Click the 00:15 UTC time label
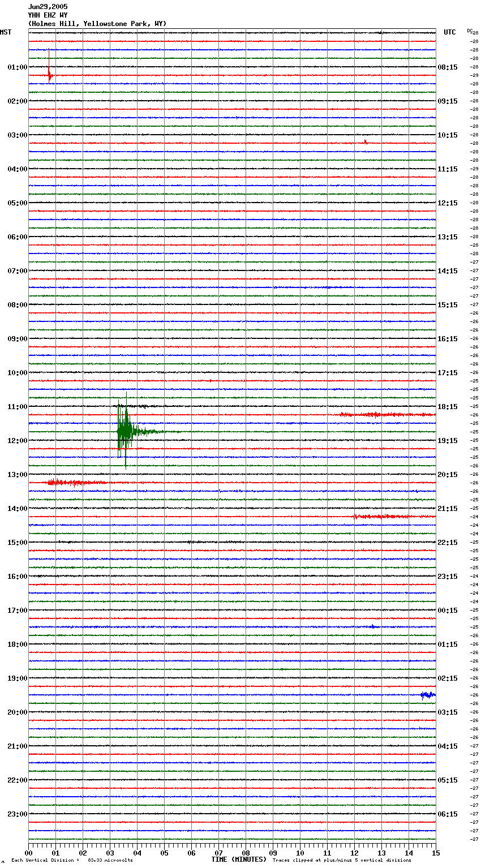This screenshot has width=481, height=868. [x=448, y=611]
